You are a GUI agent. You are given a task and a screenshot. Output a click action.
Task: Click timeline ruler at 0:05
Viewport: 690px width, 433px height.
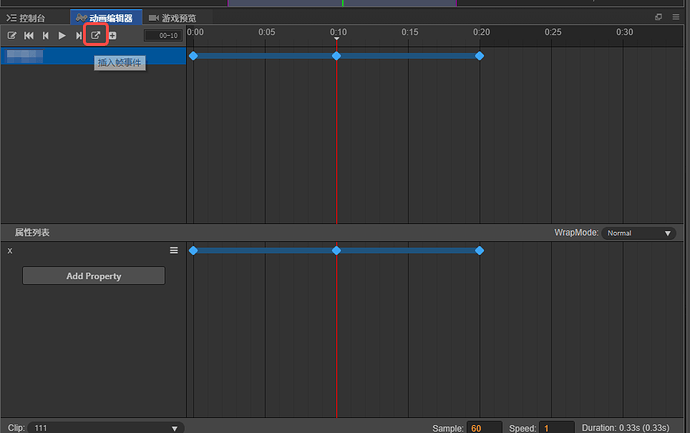click(266, 32)
